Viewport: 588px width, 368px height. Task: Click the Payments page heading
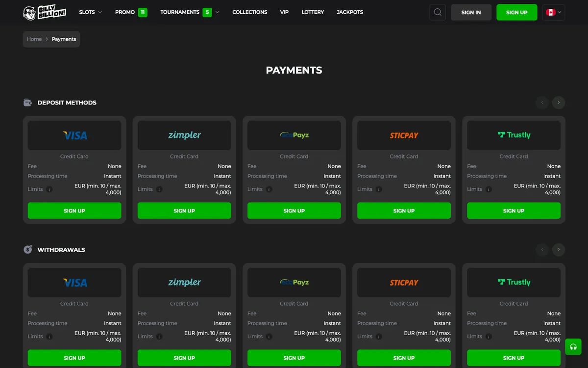(x=294, y=70)
